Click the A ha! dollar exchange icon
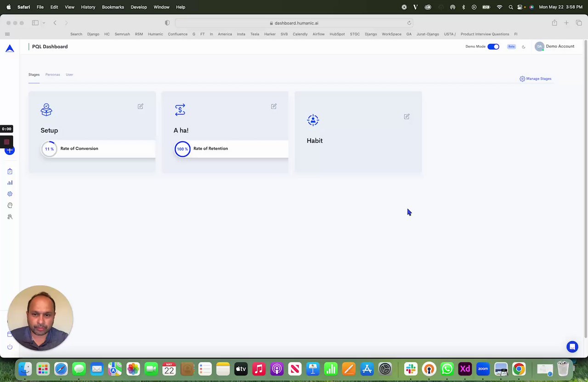Image resolution: width=588 pixels, height=382 pixels. pyautogui.click(x=180, y=109)
